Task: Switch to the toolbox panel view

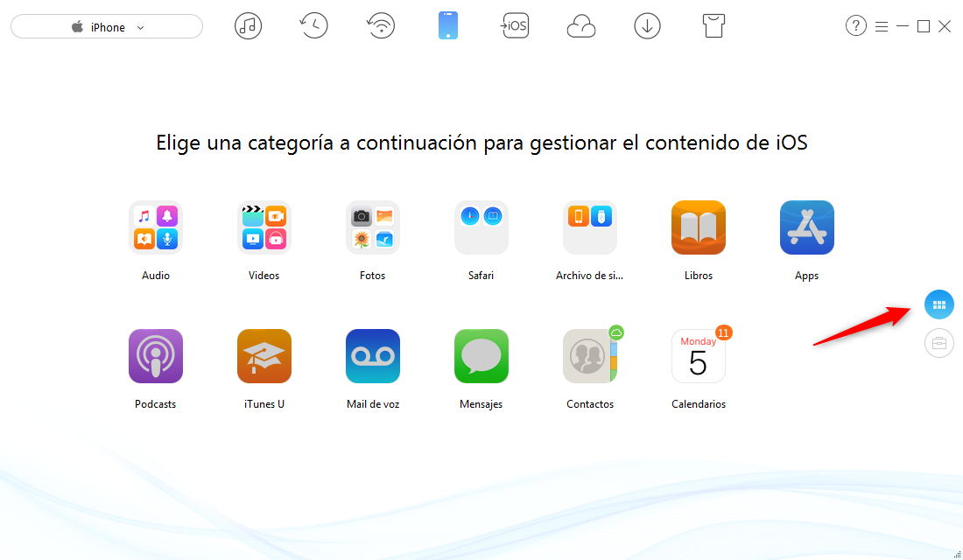Action: pos(938,343)
